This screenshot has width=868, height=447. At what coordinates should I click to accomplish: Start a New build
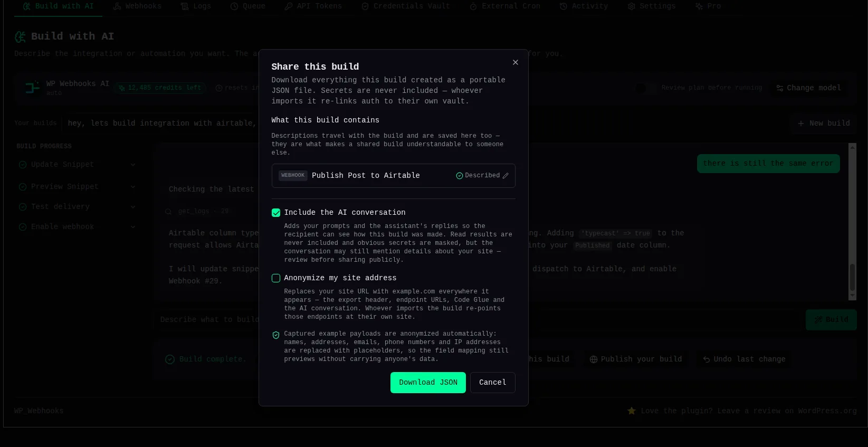[x=824, y=123]
